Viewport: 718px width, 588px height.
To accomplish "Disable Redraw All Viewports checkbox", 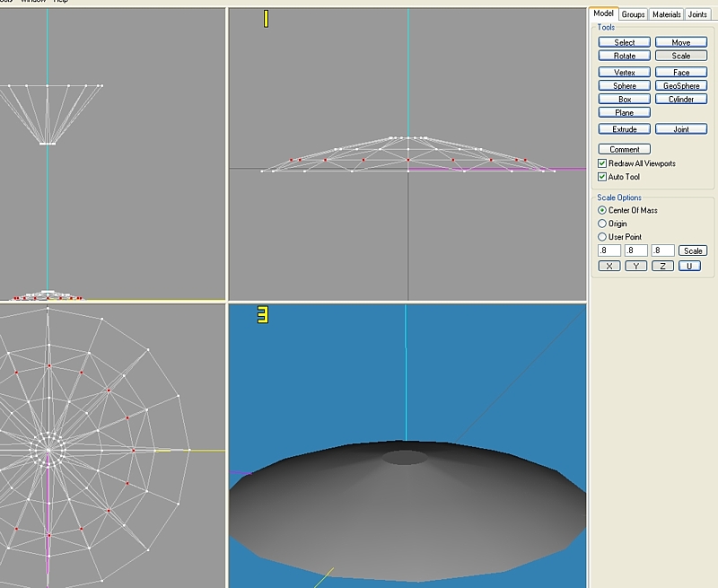I will click(x=602, y=163).
